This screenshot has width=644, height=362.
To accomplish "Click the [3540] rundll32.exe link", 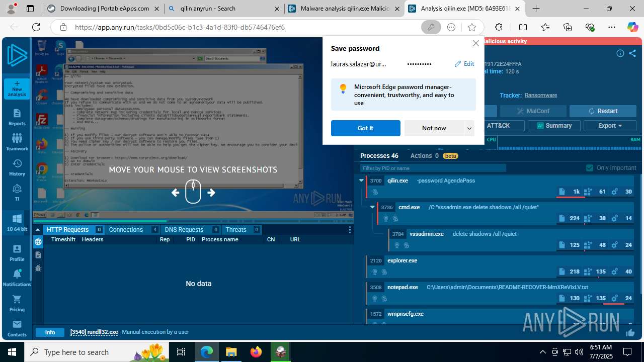I will pos(94,332).
